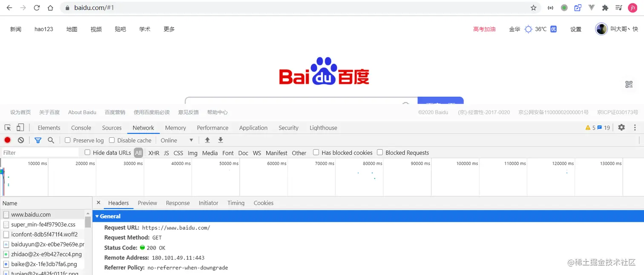This screenshot has width=644, height=275.
Task: Open the browser home page
Action: [x=50, y=8]
